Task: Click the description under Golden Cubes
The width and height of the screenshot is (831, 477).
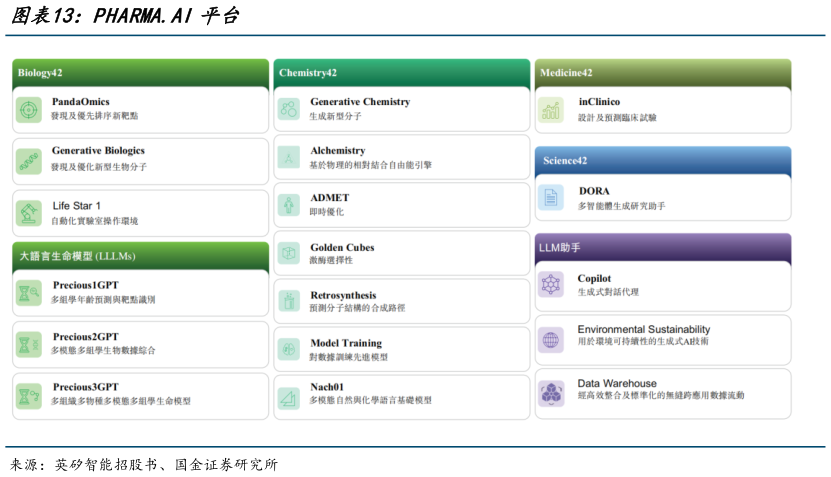Action: (x=331, y=260)
